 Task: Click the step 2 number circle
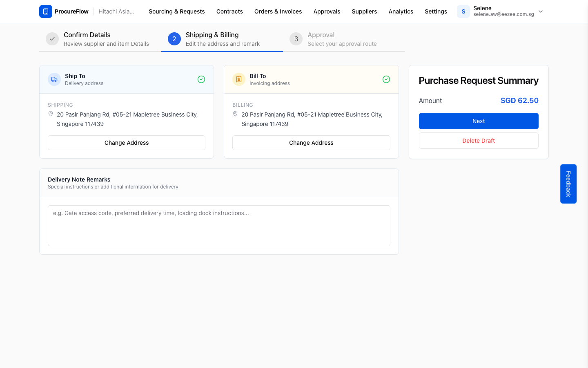tap(174, 39)
